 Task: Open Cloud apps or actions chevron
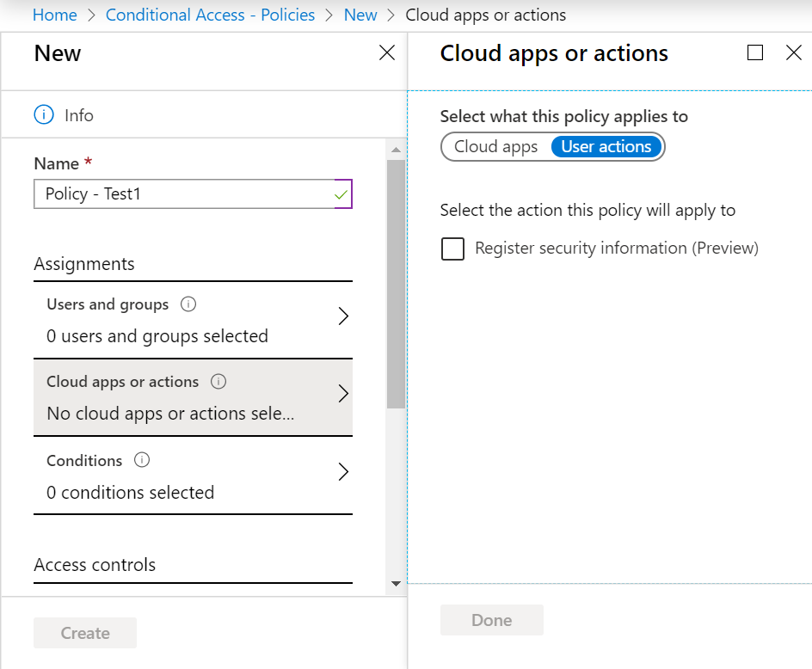(343, 394)
